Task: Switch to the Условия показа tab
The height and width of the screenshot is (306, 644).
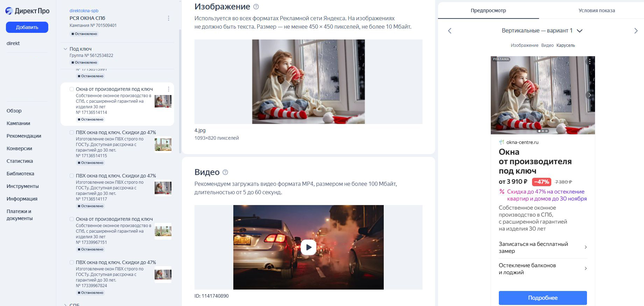Action: tap(596, 10)
